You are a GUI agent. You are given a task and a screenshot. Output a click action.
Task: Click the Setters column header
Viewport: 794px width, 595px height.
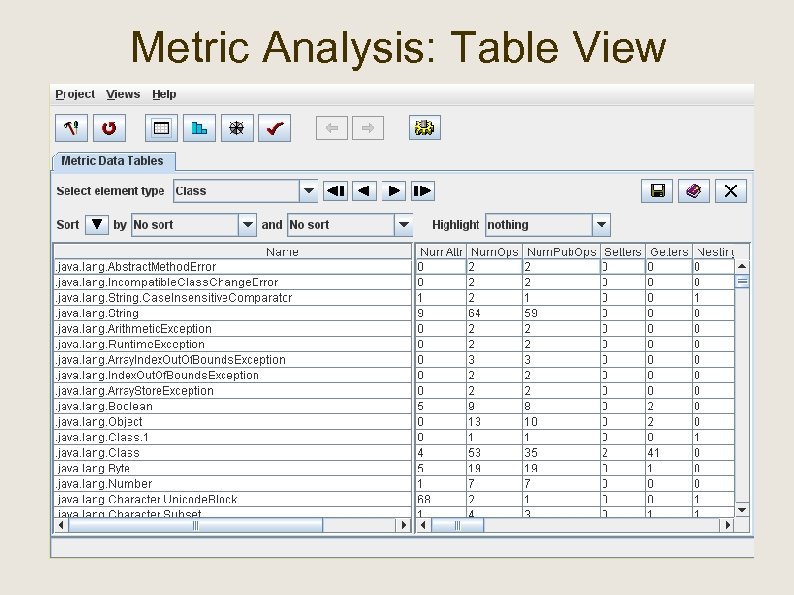point(623,252)
